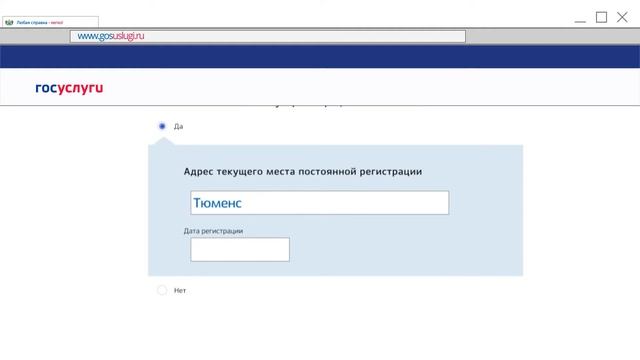Screen dimensions: 640x360
Task: Close the browser window
Action: [x=622, y=17]
